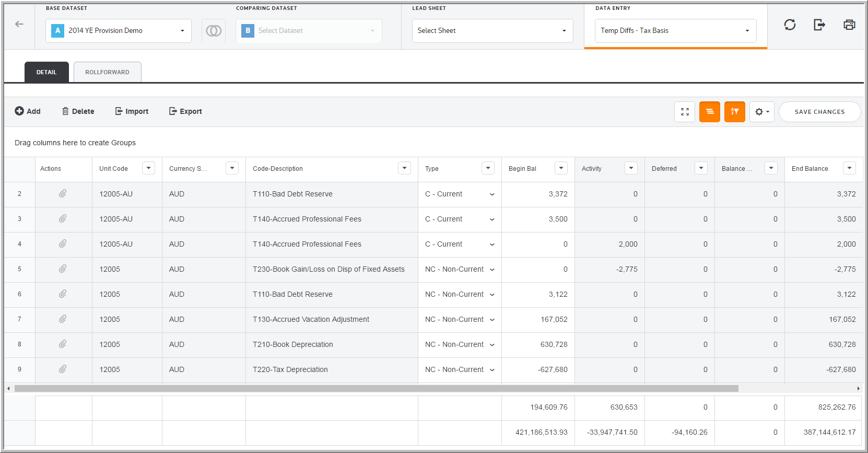868x453 pixels.
Task: Click the Import button
Action: 132,111
